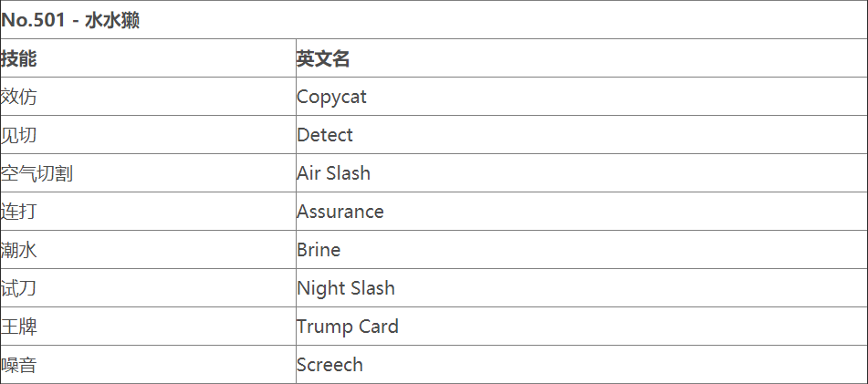Image resolution: width=868 pixels, height=384 pixels.
Task: Select the 潮水 skill cell
Action: click(19, 250)
